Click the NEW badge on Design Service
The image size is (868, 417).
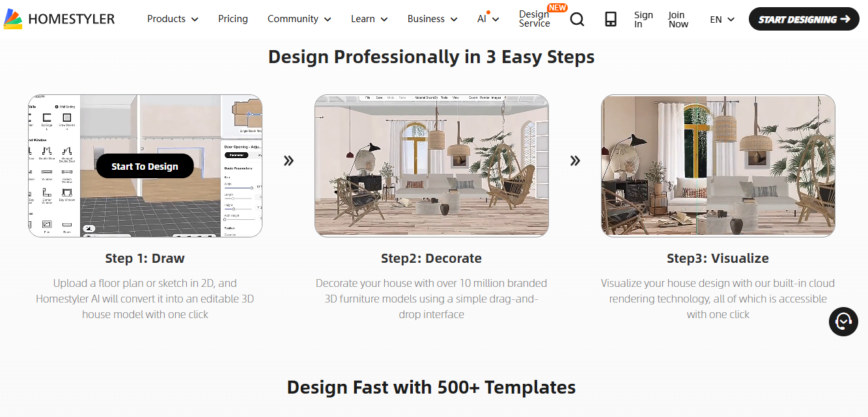coord(557,8)
